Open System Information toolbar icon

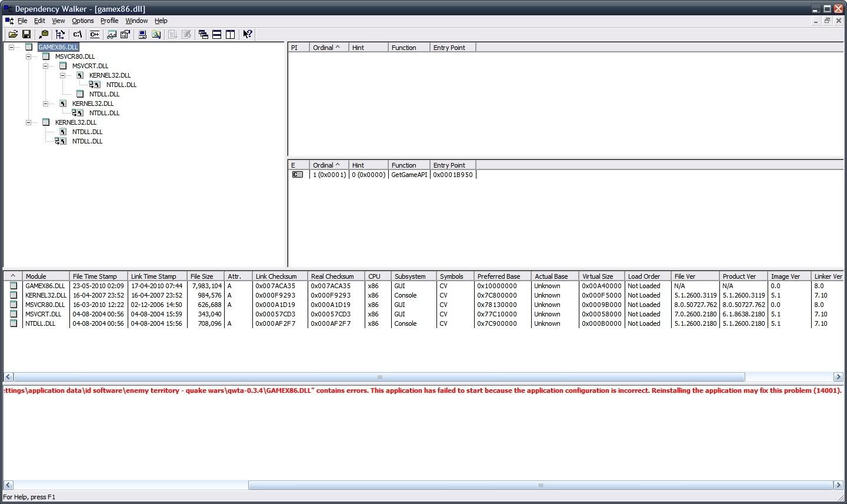(142, 34)
